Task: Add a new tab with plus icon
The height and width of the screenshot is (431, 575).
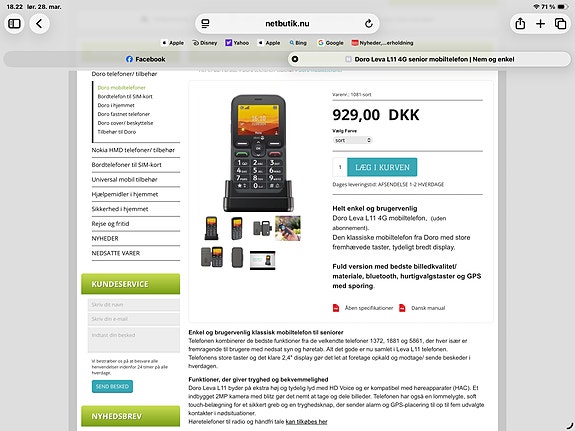Action: pos(540,24)
